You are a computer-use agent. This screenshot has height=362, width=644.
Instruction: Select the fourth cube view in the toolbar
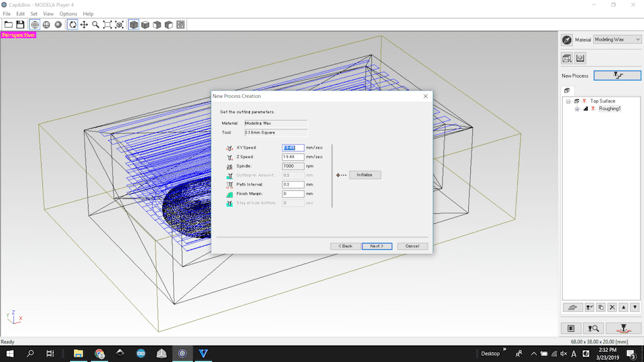(x=169, y=25)
